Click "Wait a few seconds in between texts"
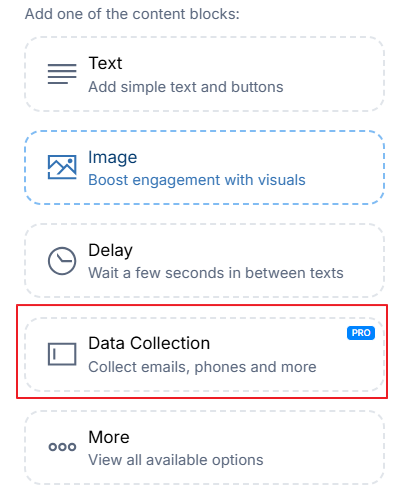The image size is (393, 497). pyautogui.click(x=216, y=273)
